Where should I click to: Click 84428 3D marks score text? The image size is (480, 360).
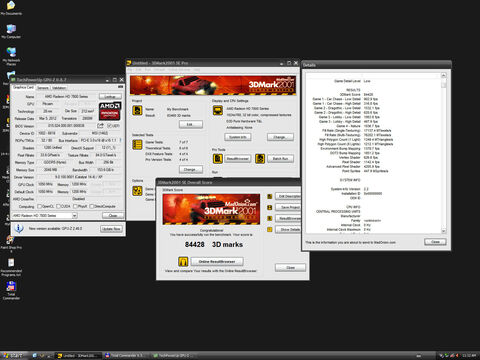214,244
